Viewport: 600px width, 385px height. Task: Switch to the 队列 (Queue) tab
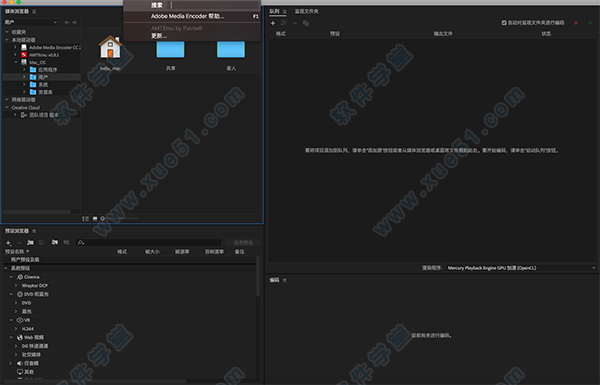[x=274, y=11]
